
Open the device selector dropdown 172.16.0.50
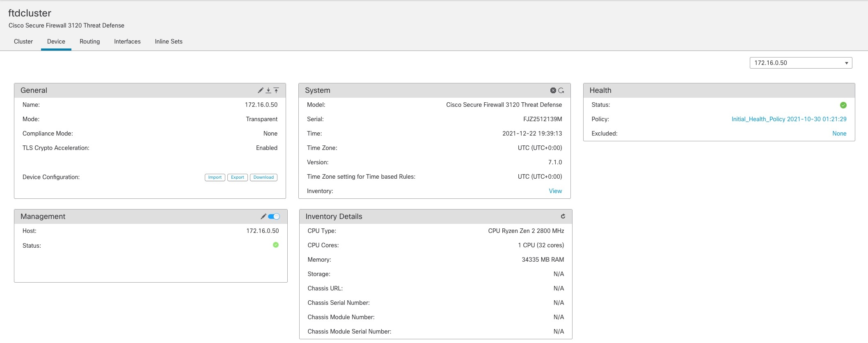[x=801, y=63]
